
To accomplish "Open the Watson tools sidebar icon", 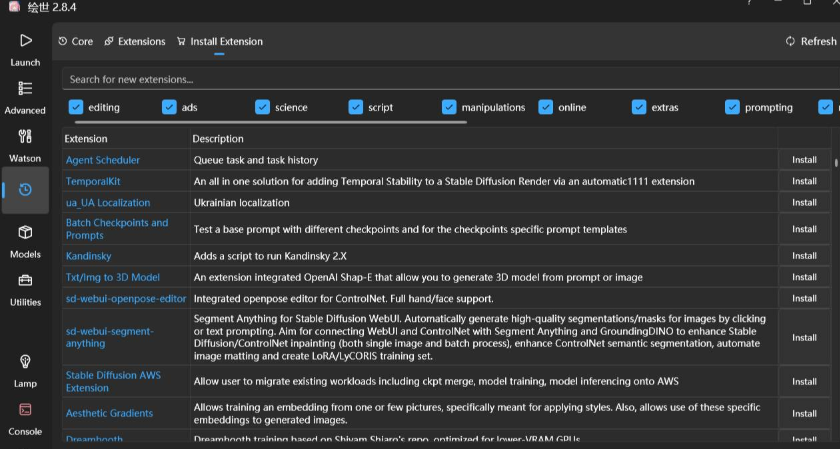I will click(x=25, y=137).
